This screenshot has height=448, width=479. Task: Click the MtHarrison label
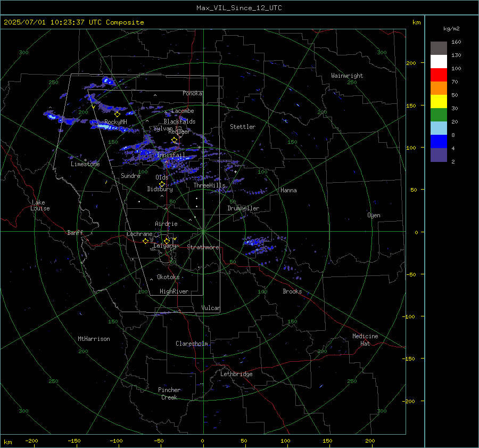click(x=94, y=339)
